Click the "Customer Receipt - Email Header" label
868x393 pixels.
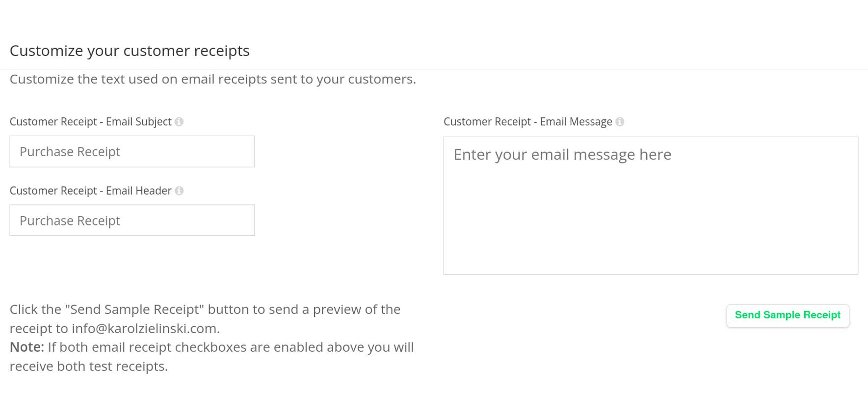91,191
